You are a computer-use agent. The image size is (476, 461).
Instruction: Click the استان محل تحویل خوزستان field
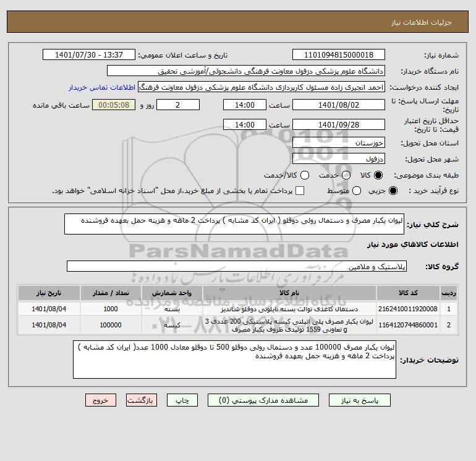339,142
